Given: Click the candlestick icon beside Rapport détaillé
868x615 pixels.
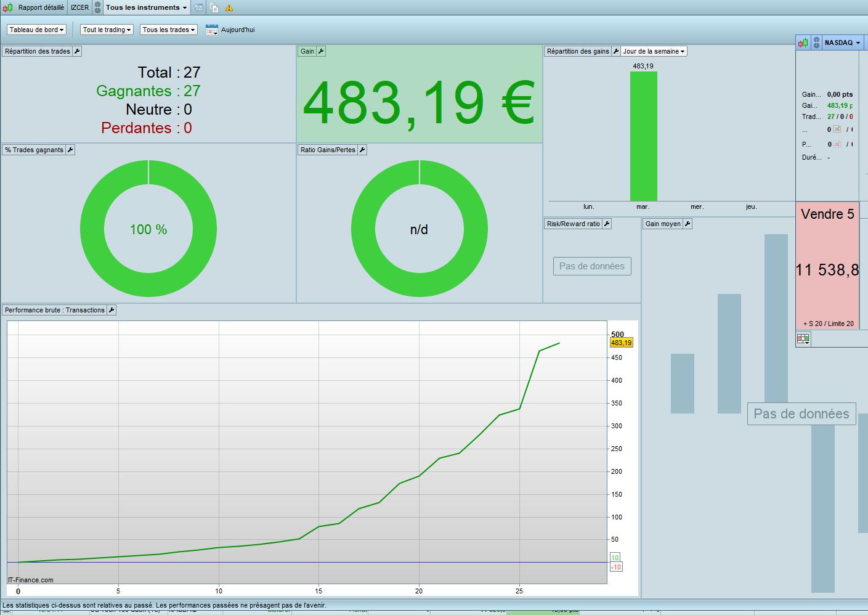Looking at the screenshot, I should click(8, 7).
